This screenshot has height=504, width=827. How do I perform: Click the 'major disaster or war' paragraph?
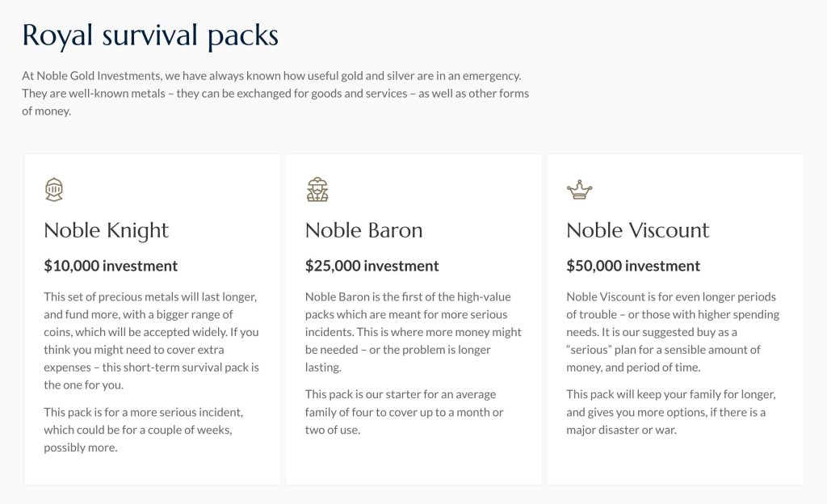670,412
